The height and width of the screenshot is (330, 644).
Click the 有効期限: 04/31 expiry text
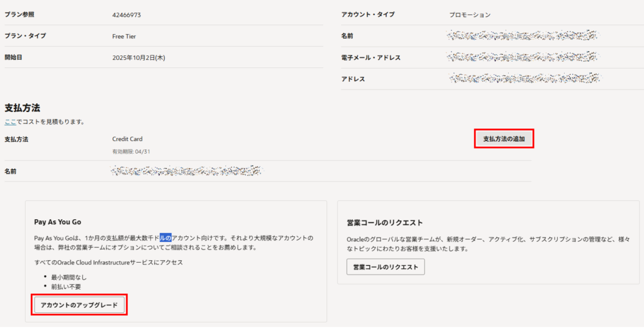point(131,152)
